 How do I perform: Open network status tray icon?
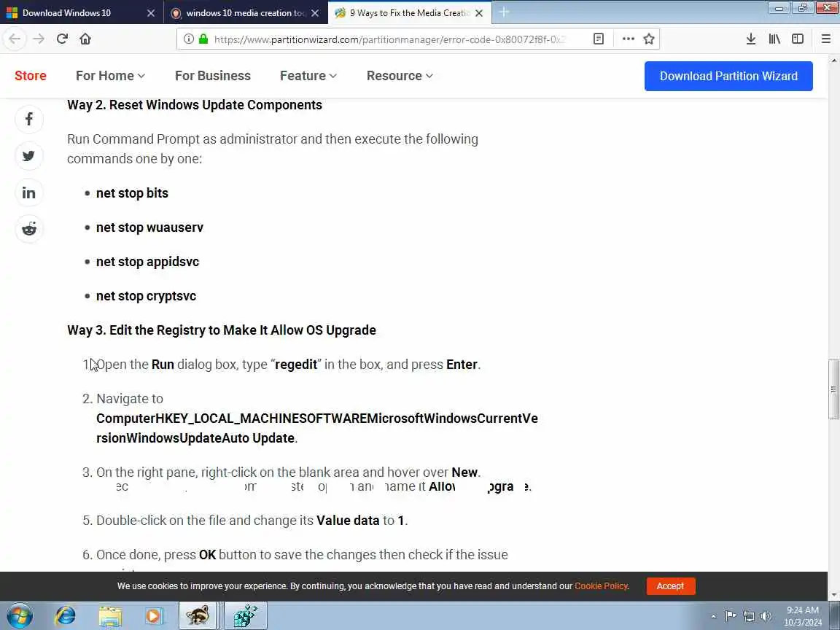748,617
